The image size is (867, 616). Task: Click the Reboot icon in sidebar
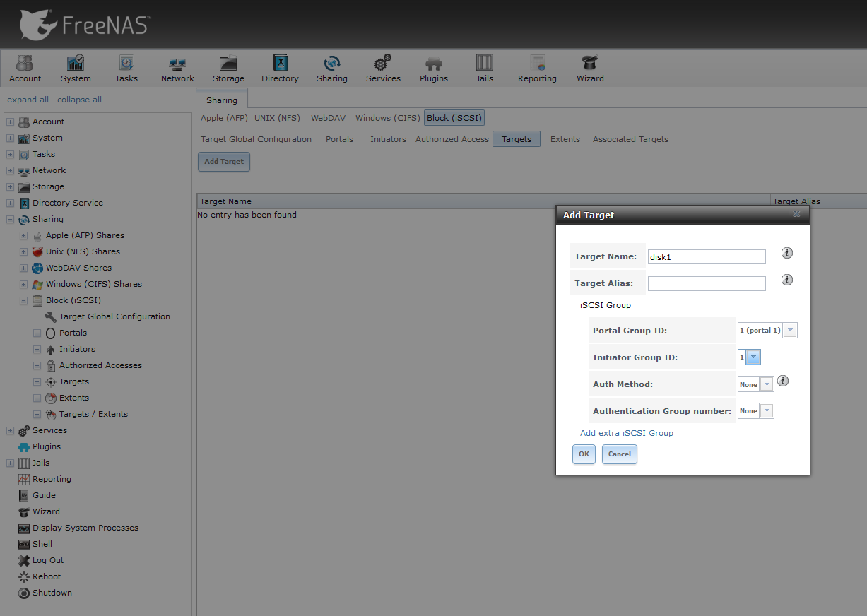(x=24, y=576)
